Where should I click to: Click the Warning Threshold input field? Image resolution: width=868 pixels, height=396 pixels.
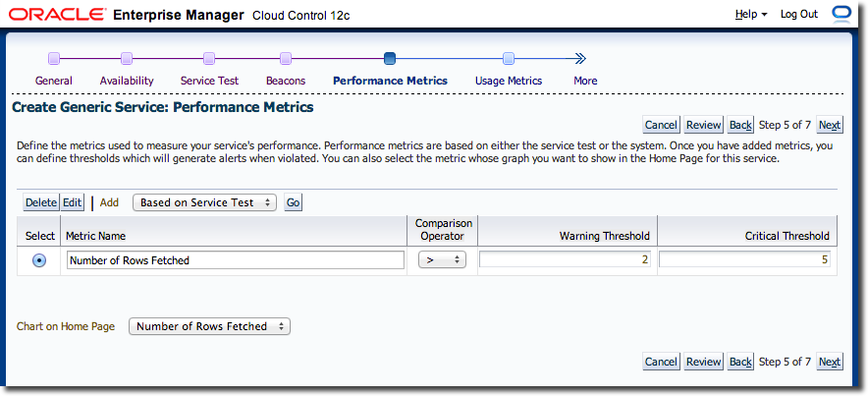[x=567, y=260]
